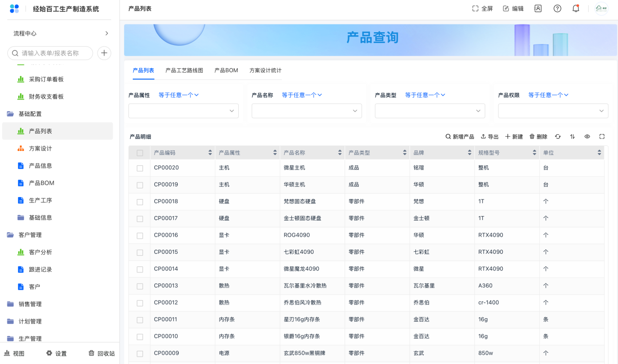The image size is (618, 364).
Task: Click the sort arrows icon beside refresh
Action: [x=572, y=137]
